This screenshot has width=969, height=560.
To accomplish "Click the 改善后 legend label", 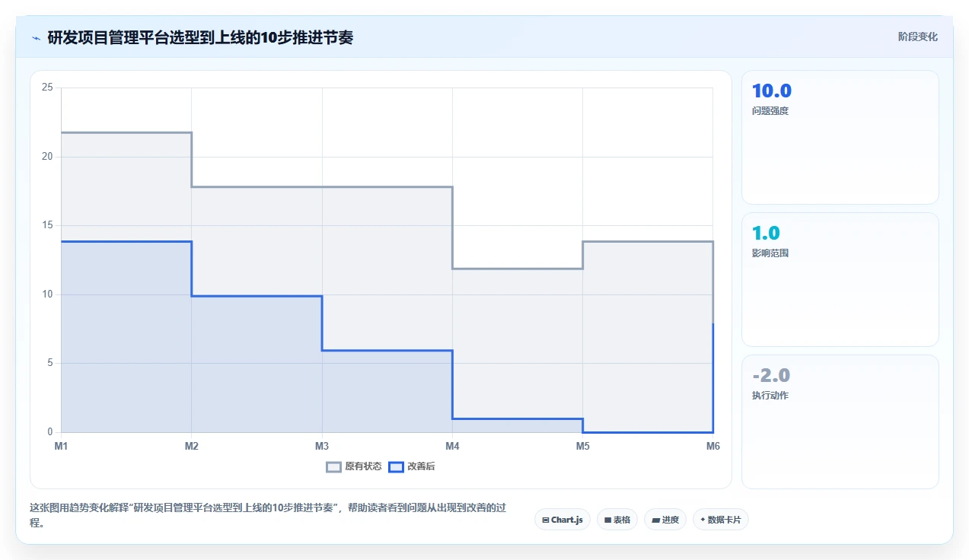I will tap(421, 466).
